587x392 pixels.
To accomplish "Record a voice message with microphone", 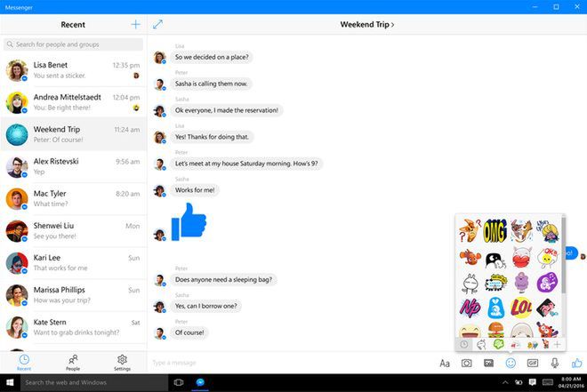I will 555,363.
